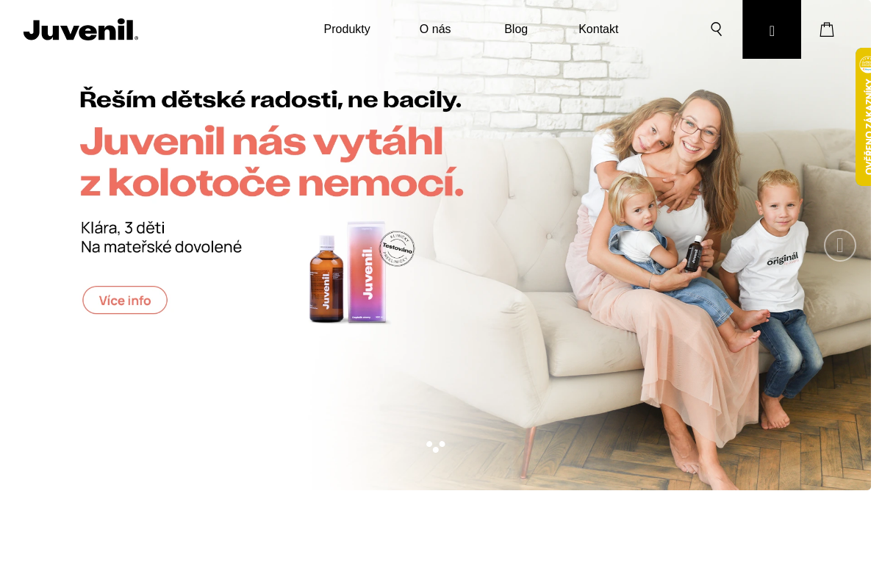Screen dimensions: 882x588
Task: Select the rightmost carousel dot
Action: point(442,444)
